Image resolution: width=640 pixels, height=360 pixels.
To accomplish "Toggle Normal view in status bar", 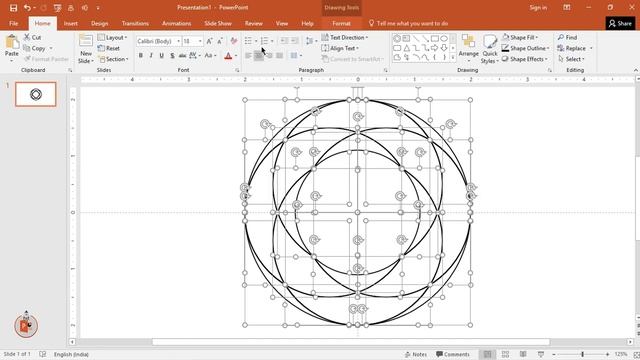I will click(x=487, y=354).
